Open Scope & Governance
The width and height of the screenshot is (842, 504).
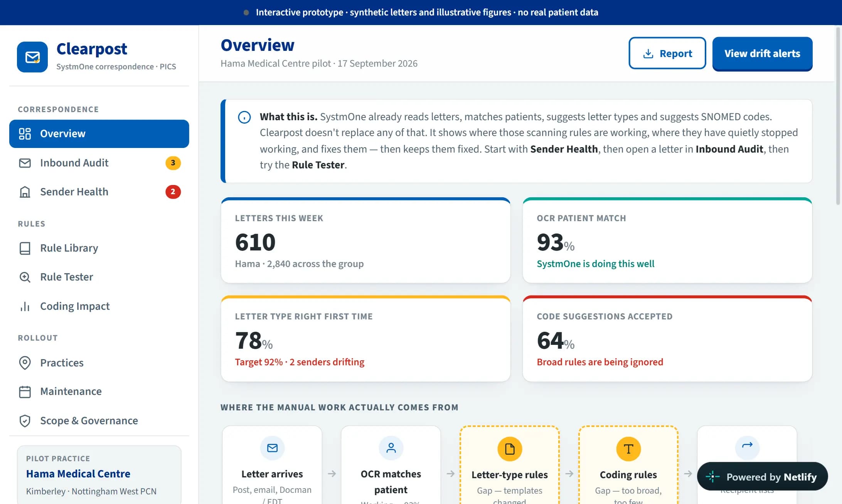point(99,421)
